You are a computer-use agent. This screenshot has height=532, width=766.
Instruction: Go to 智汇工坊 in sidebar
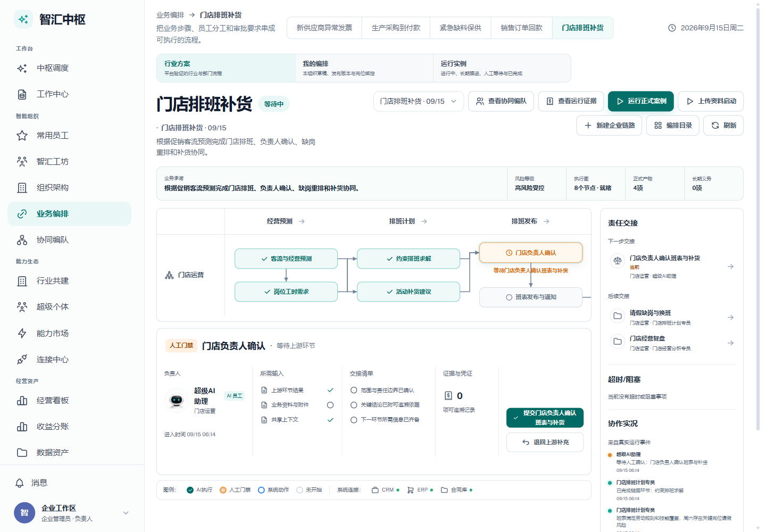pyautogui.click(x=69, y=162)
